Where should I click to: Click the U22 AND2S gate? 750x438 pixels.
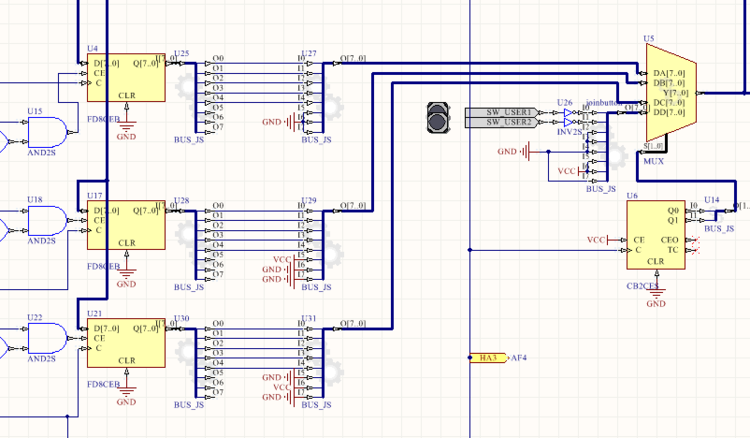click(x=52, y=335)
